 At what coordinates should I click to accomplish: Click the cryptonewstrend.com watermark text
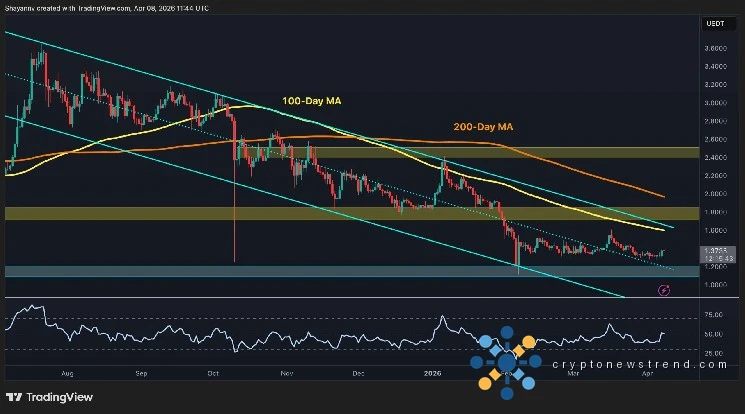(x=640, y=365)
